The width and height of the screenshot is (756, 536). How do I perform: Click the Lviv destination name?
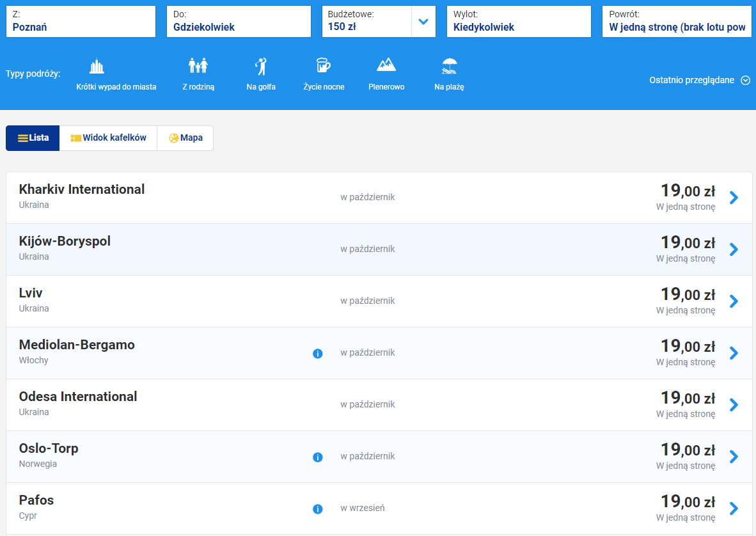tap(31, 293)
